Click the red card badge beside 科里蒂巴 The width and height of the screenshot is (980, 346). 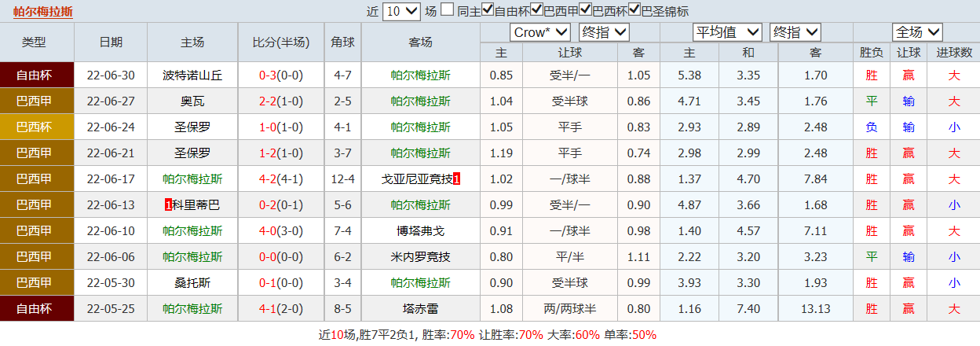pos(168,205)
